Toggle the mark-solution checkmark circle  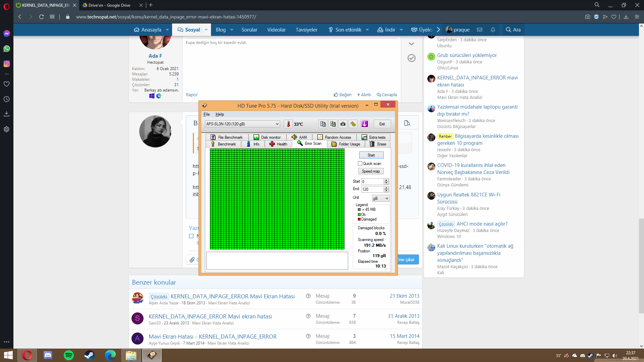pyautogui.click(x=411, y=58)
